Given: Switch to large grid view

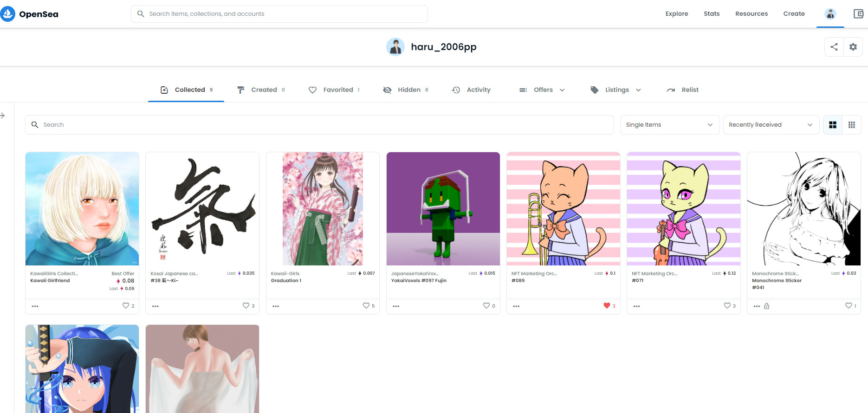Looking at the screenshot, I should coord(833,125).
